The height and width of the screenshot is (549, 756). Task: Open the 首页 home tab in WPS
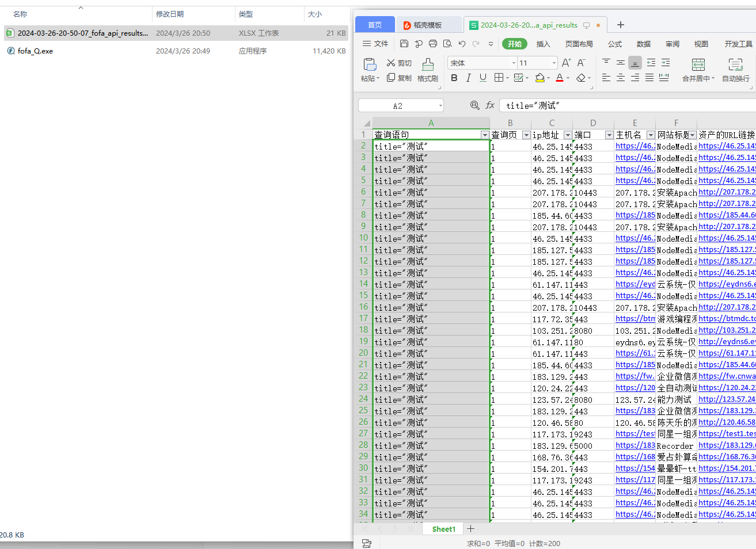coord(375,25)
